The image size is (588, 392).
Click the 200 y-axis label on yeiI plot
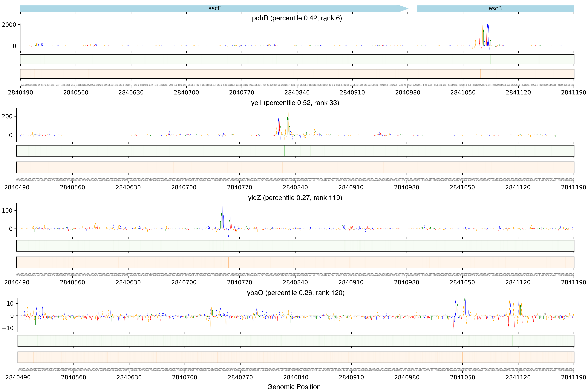tap(7, 116)
